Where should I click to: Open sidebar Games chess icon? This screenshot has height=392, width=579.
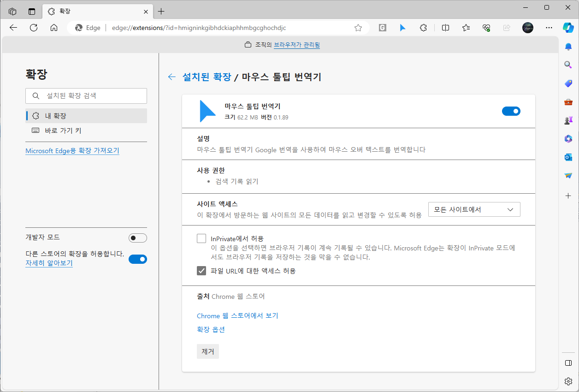click(568, 120)
